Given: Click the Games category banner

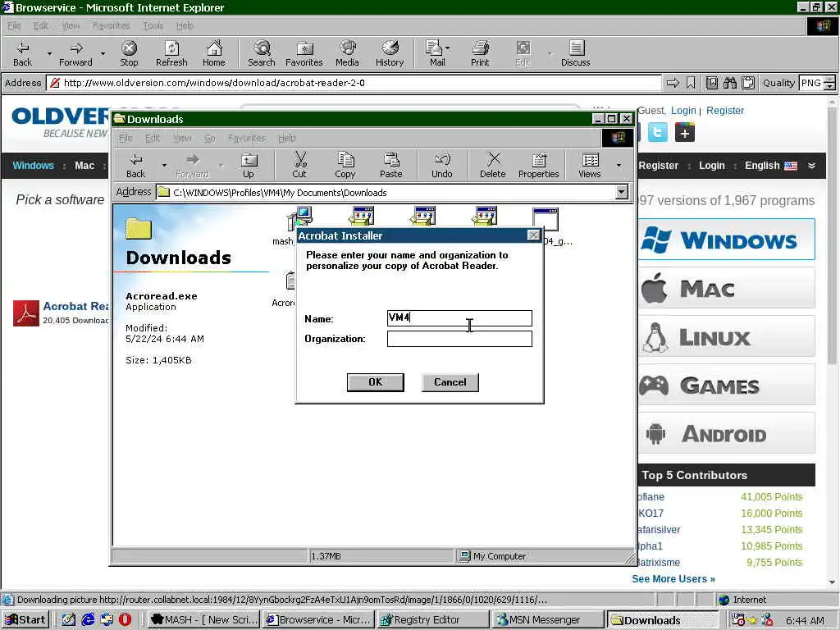Looking at the screenshot, I should tap(727, 385).
